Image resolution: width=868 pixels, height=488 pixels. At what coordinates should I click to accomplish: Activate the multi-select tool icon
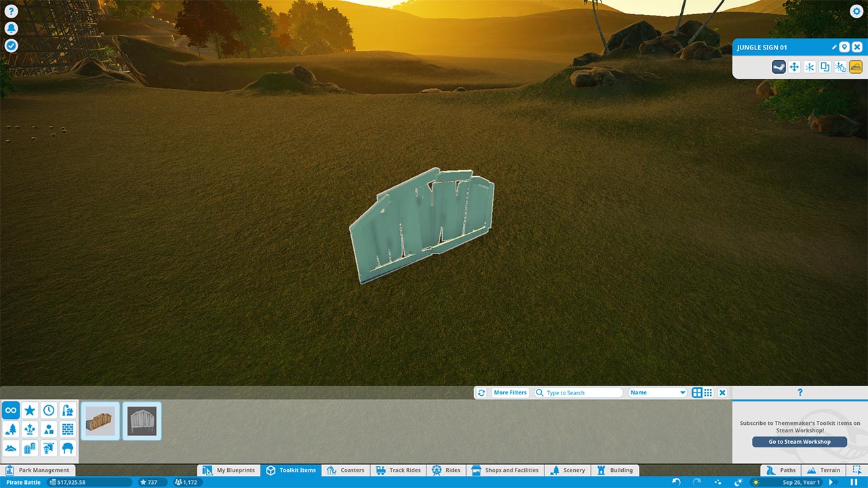click(856, 470)
